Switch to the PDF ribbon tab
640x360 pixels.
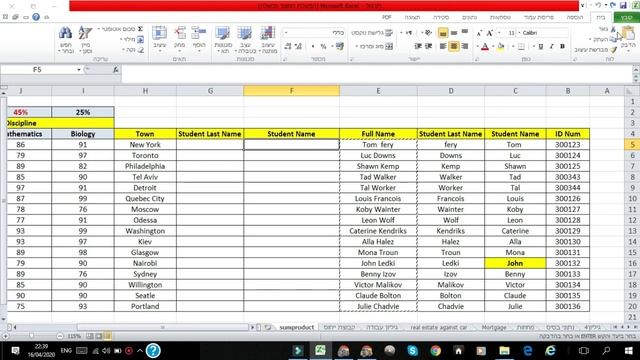(x=387, y=17)
